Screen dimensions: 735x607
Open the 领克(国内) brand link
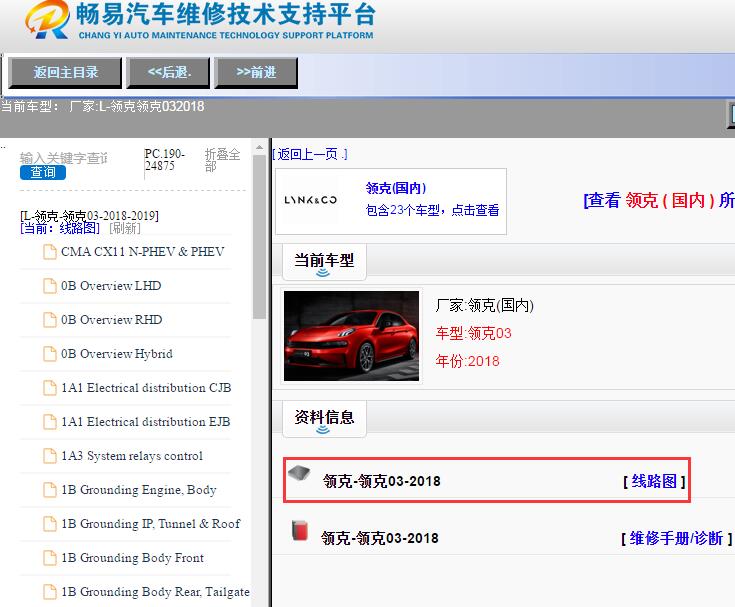pos(396,188)
